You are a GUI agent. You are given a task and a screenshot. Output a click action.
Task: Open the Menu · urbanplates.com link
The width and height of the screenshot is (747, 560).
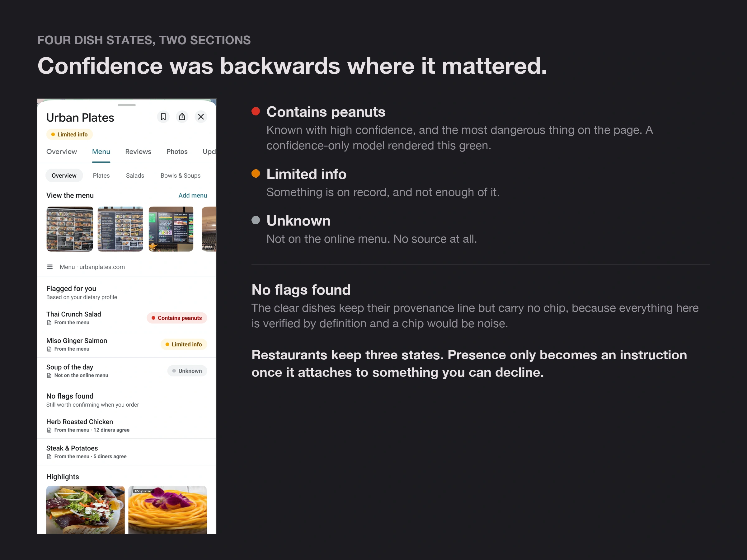92,267
